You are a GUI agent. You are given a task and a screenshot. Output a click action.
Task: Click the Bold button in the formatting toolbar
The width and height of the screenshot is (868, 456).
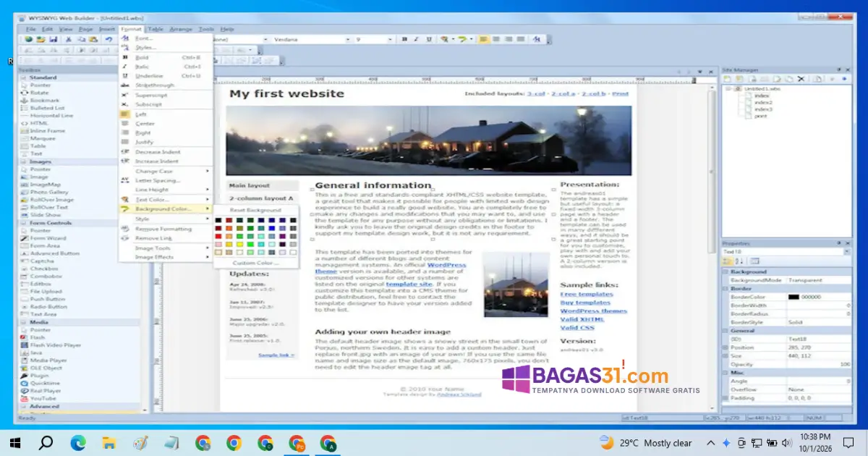(405, 39)
